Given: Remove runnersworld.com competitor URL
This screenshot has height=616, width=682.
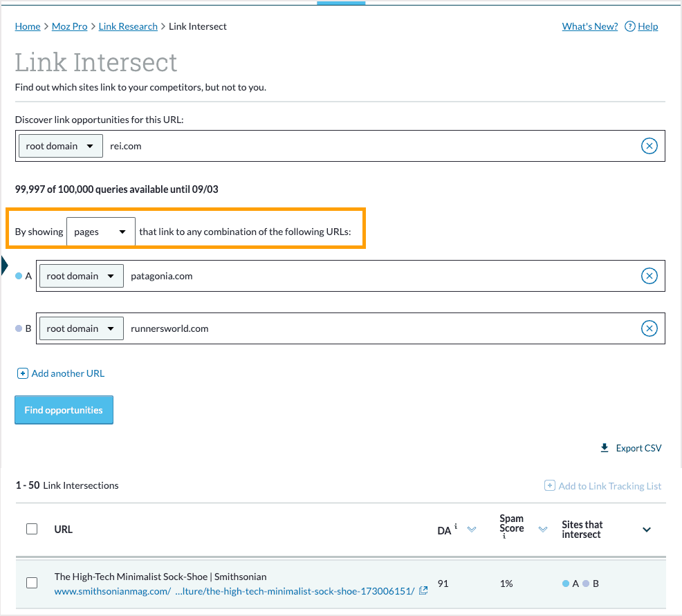Looking at the screenshot, I should [x=649, y=328].
